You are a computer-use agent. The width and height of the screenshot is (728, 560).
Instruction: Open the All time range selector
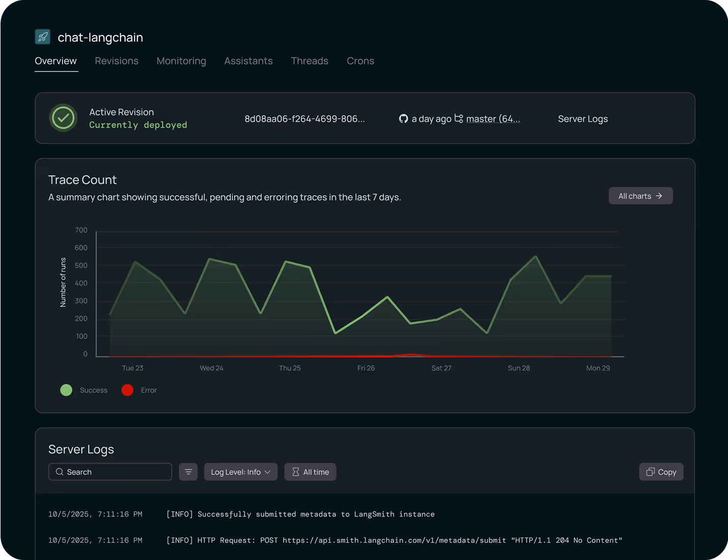pos(310,472)
